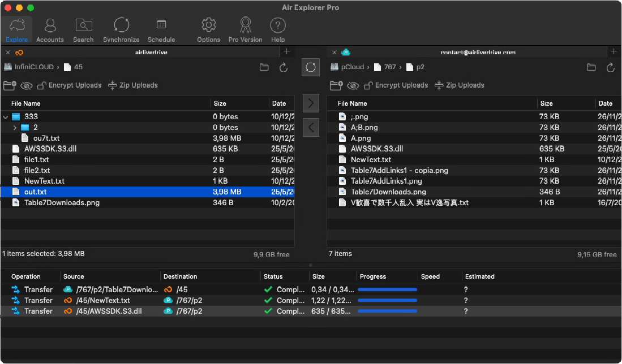This screenshot has width=622, height=364.
Task: Toggle hidden files eye in left pane
Action: 26,85
